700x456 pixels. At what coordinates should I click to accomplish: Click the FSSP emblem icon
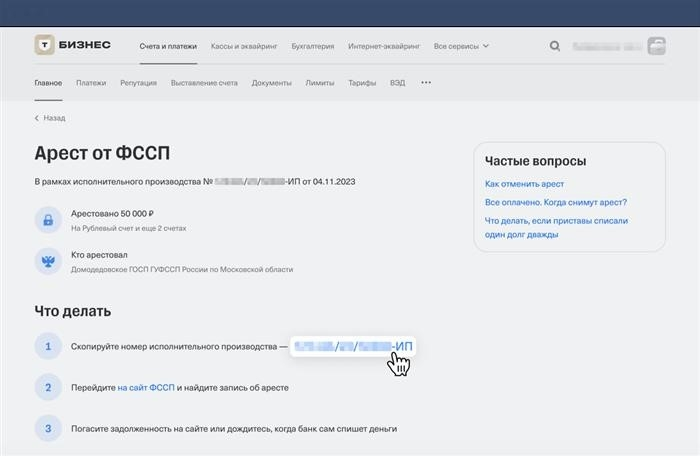(47, 261)
